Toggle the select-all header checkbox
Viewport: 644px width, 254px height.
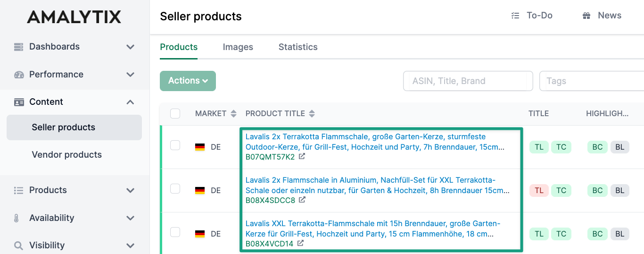click(175, 114)
